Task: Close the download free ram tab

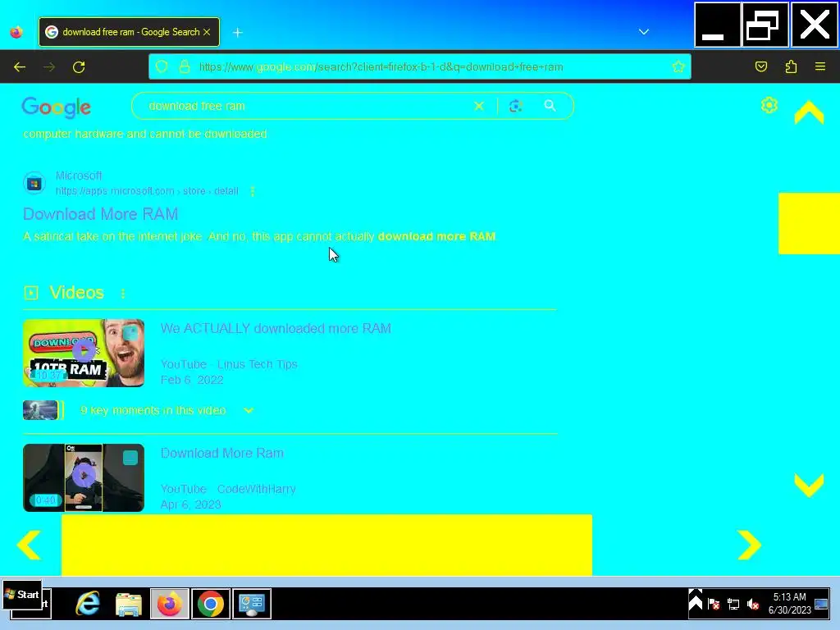Action: tap(207, 32)
